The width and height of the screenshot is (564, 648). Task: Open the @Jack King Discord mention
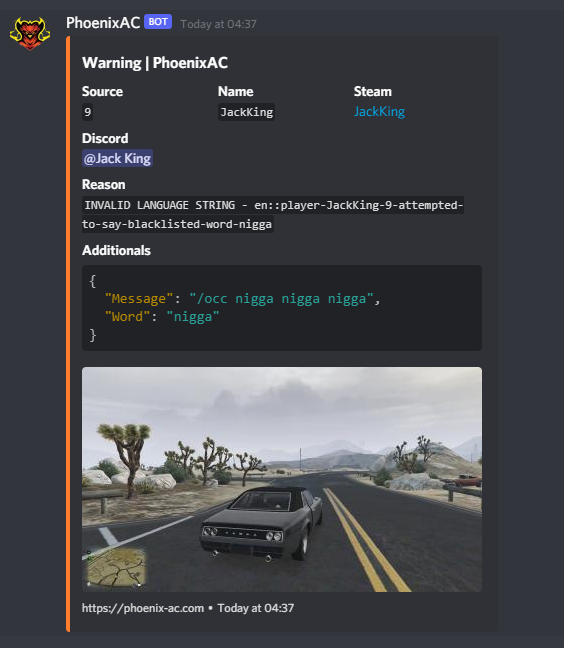(117, 158)
